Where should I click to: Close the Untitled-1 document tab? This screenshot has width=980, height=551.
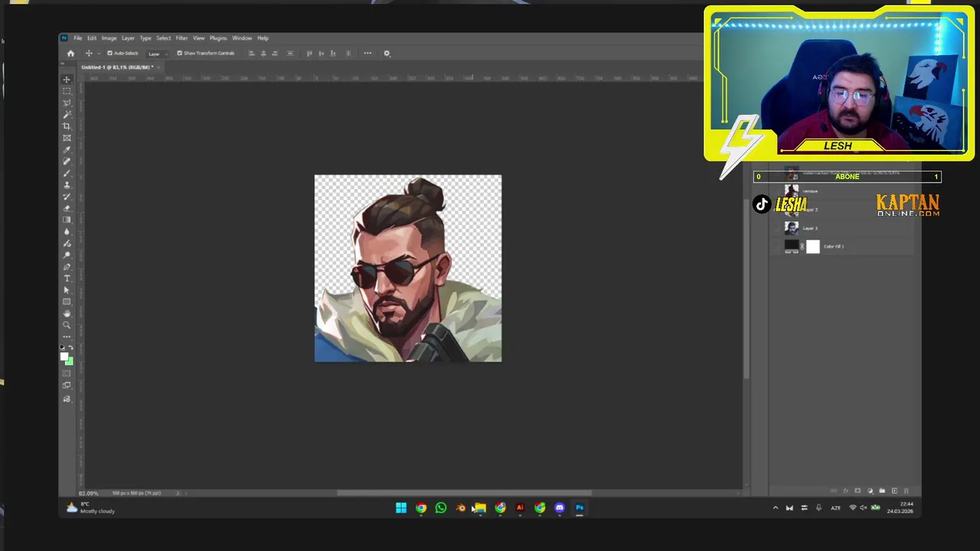(x=158, y=67)
